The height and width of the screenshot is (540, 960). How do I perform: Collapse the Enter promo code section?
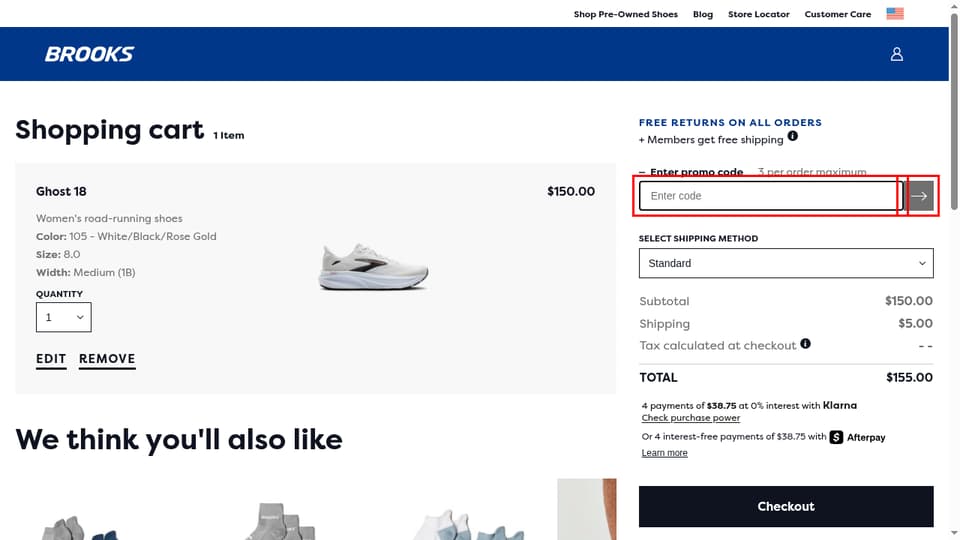[691, 172]
